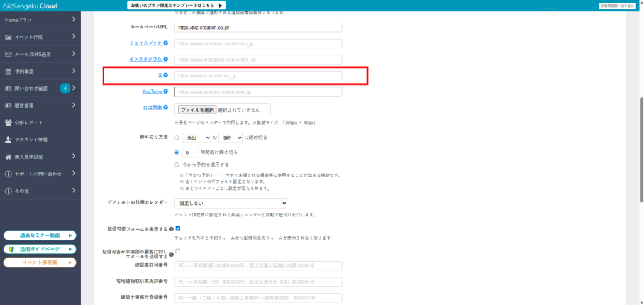Screen dimensions: 644x305
Task: Check 配信可否が未確認の顧客に対してメールを送信する box
Action: coord(178,251)
